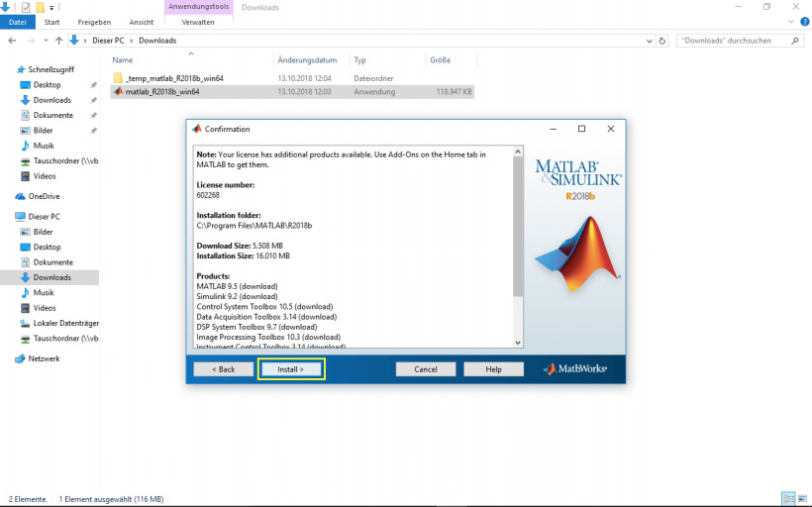Open the _temp_matlab_R2018b_win64 folder
Image resolution: width=812 pixels, height=507 pixels.
173,77
